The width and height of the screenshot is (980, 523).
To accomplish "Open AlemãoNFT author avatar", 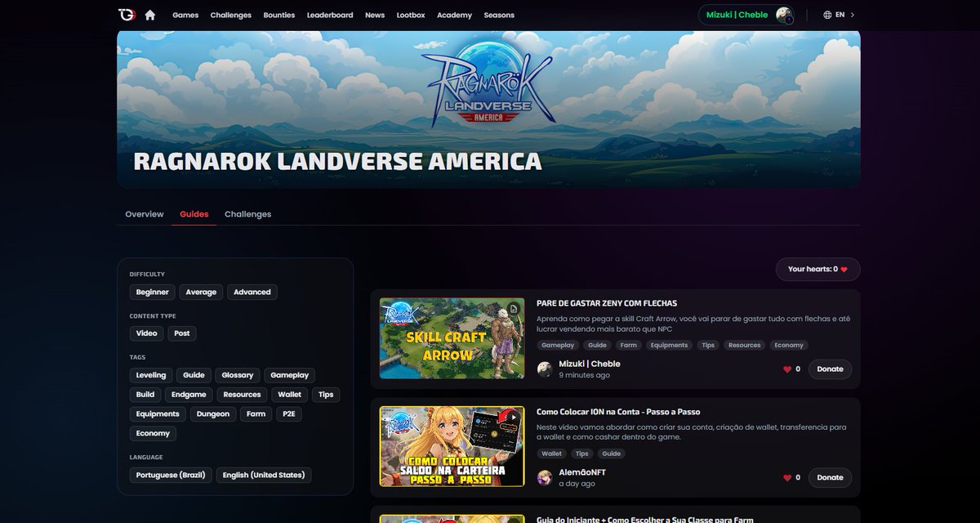I will point(545,477).
